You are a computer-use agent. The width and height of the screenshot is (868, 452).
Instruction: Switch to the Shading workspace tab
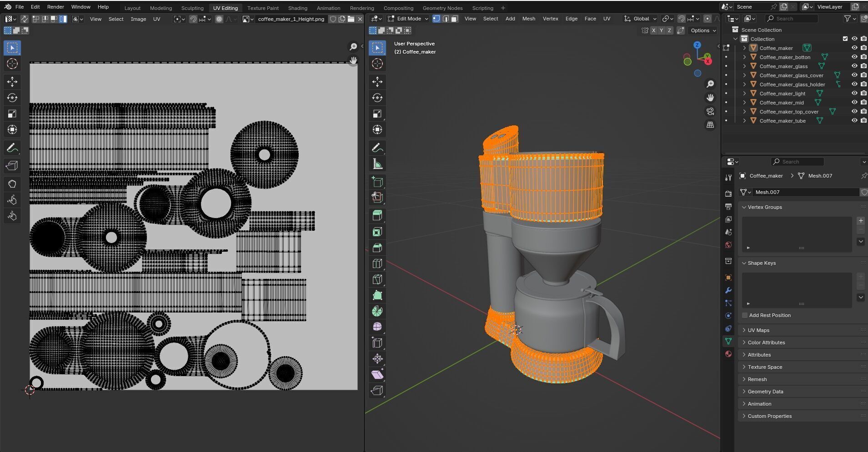pos(297,8)
